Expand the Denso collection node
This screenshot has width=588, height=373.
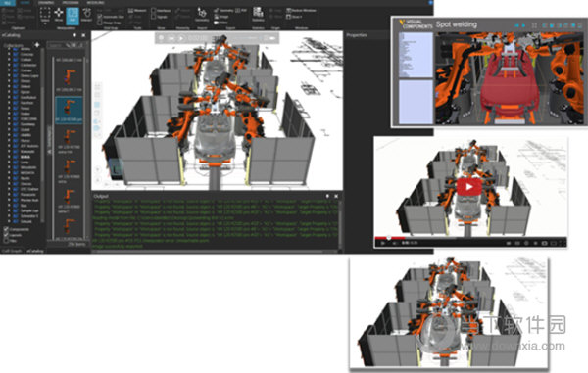pyautogui.click(x=9, y=81)
